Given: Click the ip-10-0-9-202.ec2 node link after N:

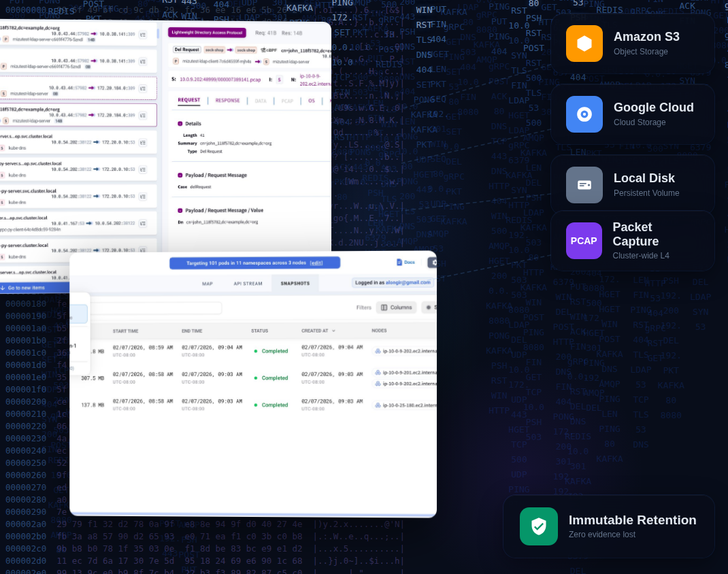Looking at the screenshot, I should click(x=315, y=80).
